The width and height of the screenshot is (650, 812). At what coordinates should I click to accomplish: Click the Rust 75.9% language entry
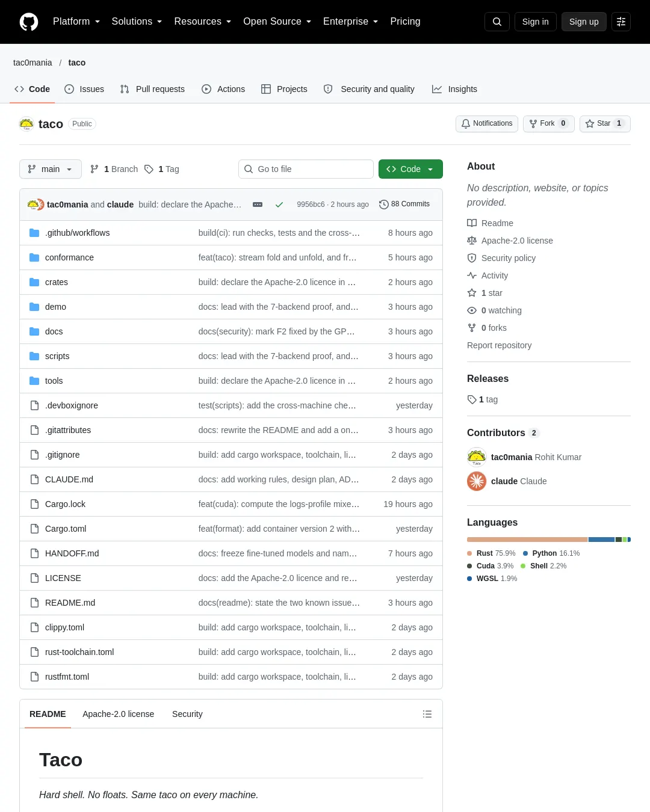(491, 553)
